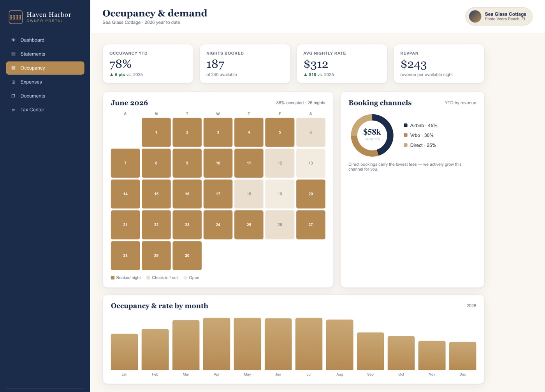Click the "of 240 available" text
545x392 pixels.
[222, 75]
